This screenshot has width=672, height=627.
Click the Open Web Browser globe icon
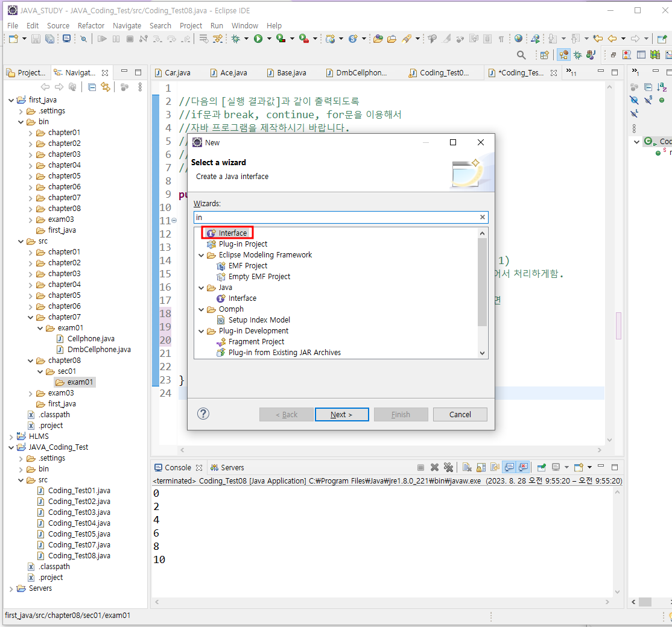point(519,39)
